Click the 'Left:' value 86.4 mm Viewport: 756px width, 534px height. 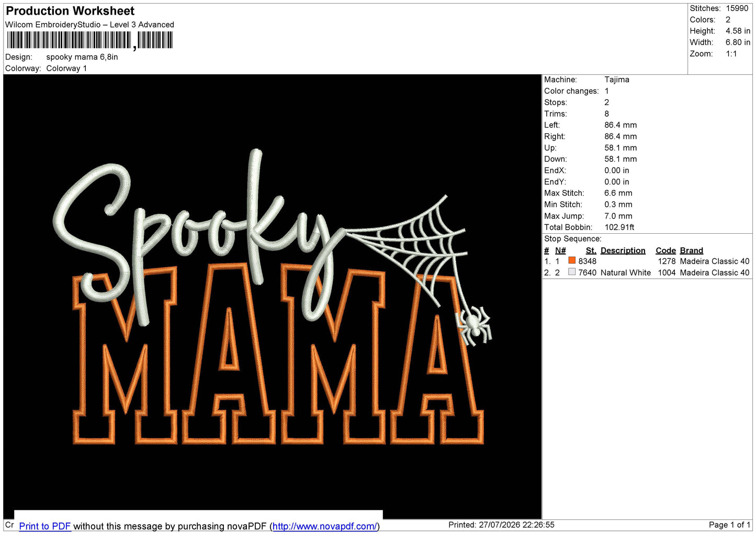(x=620, y=125)
